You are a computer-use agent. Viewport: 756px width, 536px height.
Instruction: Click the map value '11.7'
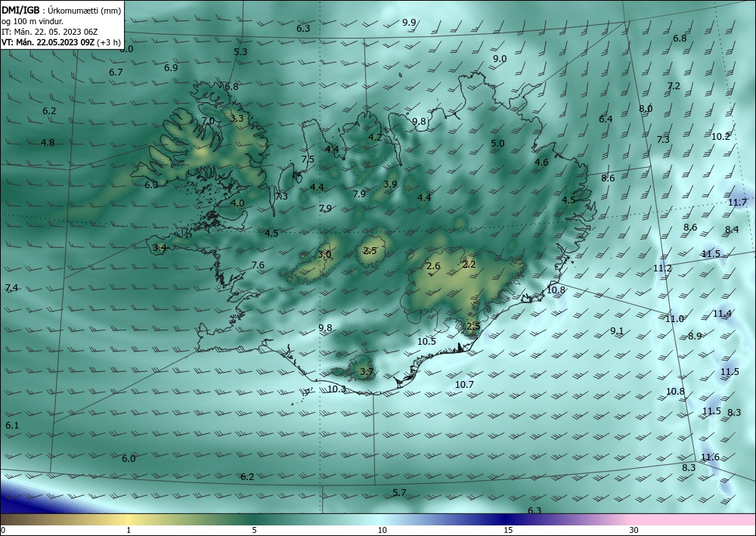point(737,202)
